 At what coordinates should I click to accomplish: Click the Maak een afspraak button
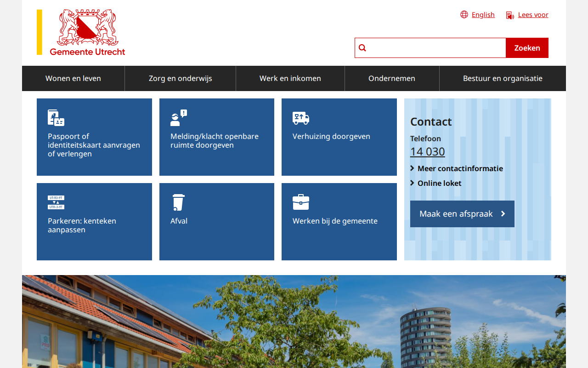tap(462, 214)
